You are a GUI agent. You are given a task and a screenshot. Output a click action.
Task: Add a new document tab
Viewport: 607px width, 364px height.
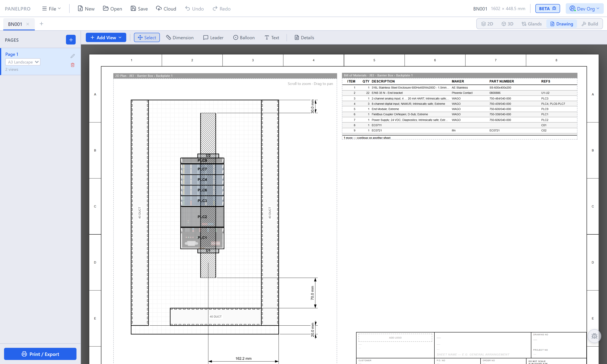pos(41,23)
